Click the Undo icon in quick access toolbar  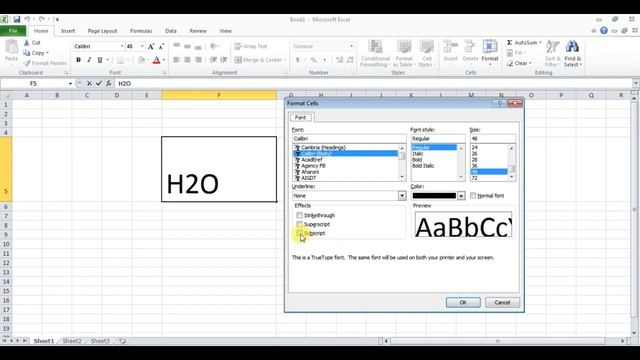[x=27, y=19]
